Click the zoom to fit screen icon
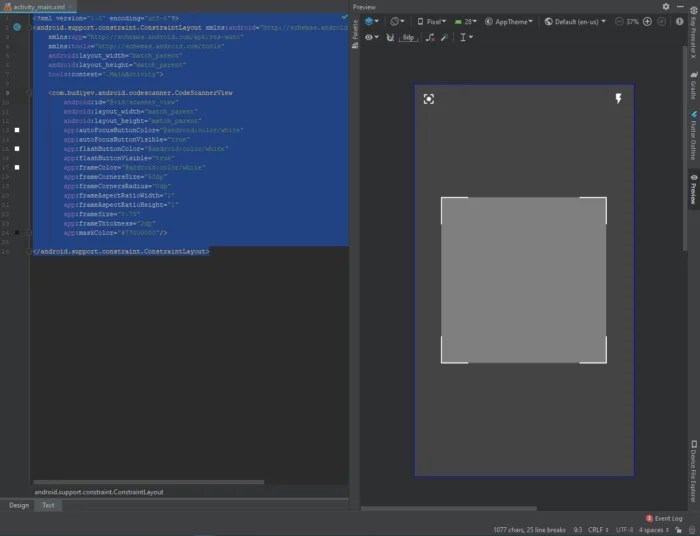Image resolution: width=700 pixels, height=536 pixels. pyautogui.click(x=662, y=21)
